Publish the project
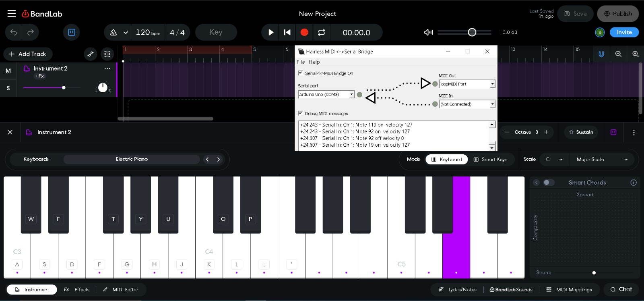 click(x=618, y=14)
